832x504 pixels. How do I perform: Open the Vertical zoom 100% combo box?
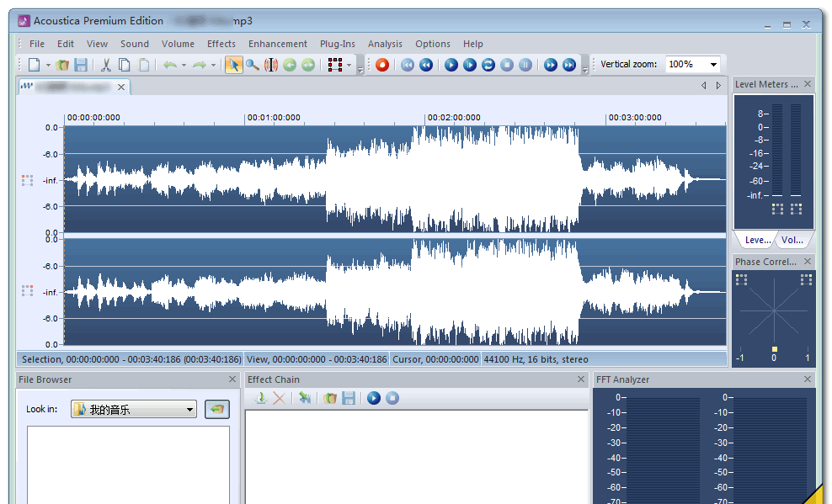click(x=693, y=64)
